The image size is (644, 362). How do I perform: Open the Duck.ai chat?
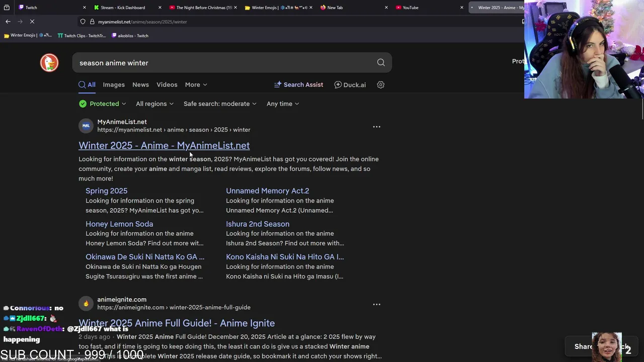pyautogui.click(x=350, y=85)
